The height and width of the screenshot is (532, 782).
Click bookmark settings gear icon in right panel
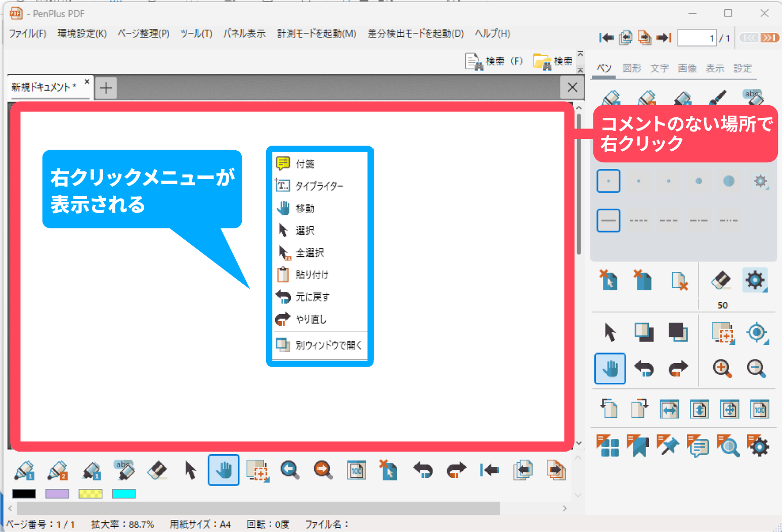pos(759,446)
